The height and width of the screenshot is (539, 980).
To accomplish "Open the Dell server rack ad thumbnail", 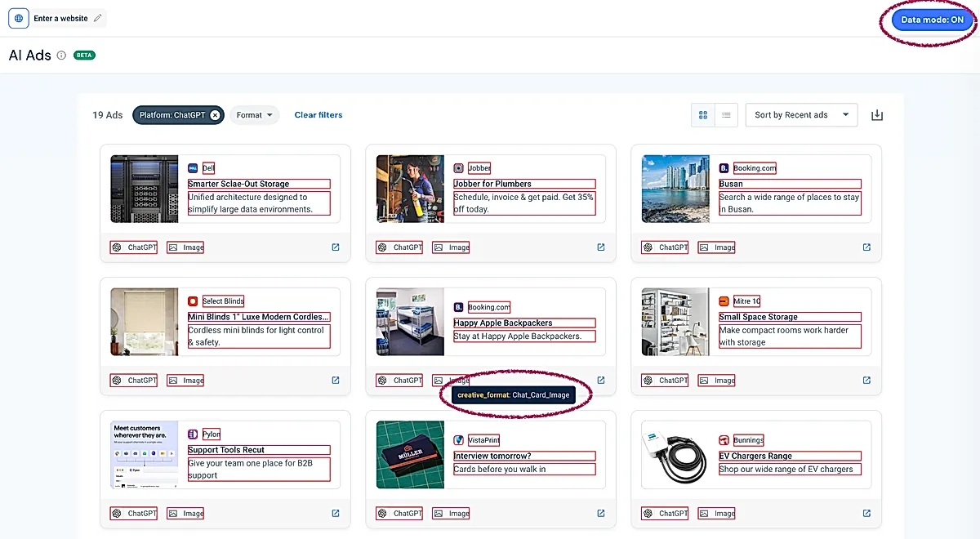I will 145,189.
